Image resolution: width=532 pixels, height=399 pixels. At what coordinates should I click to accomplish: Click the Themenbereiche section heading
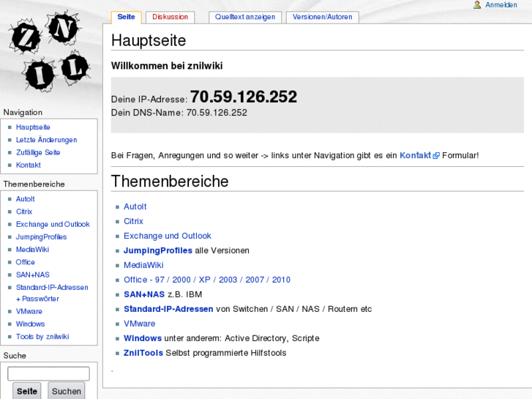170,182
